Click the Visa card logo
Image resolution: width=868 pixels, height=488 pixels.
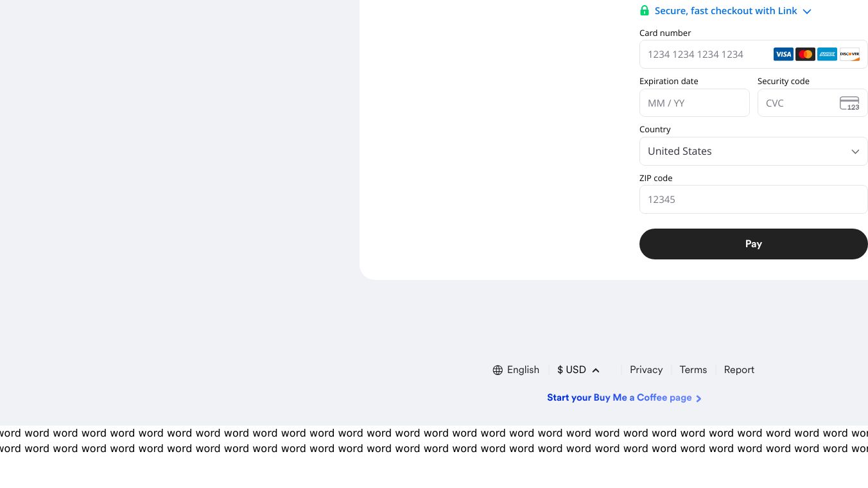click(x=783, y=55)
